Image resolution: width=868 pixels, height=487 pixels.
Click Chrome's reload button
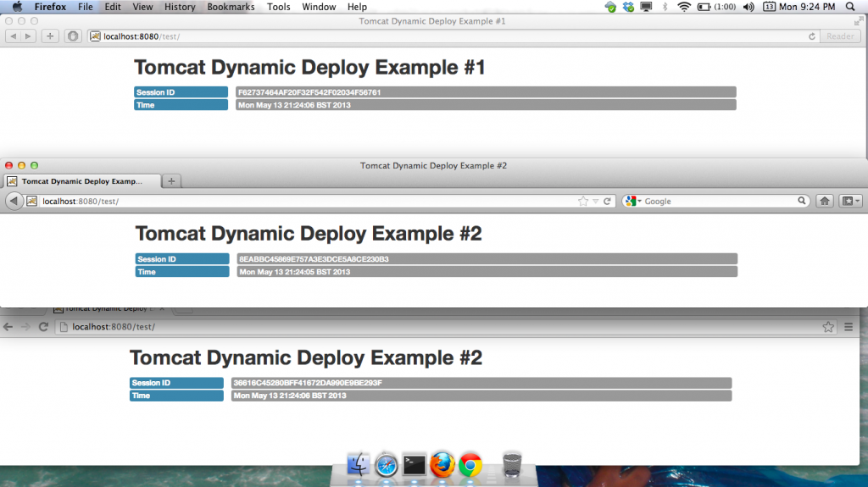point(43,327)
